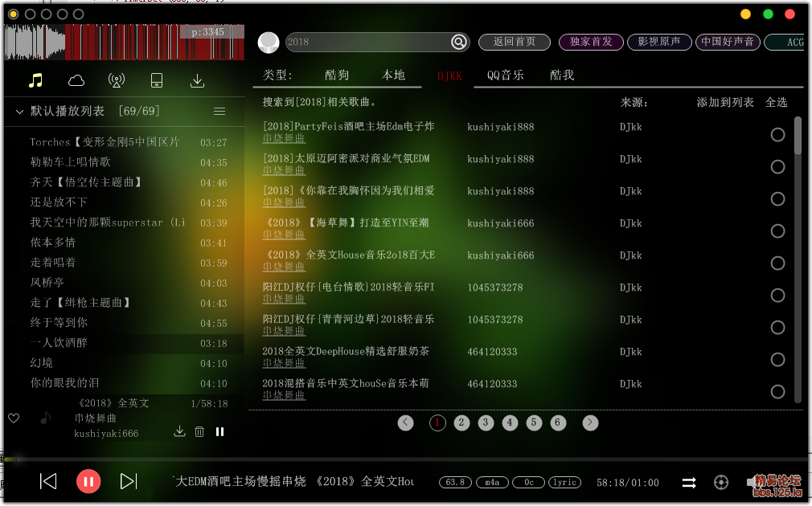Open the cloud music icon
Viewport: 812px width, 506px height.
tap(76, 80)
